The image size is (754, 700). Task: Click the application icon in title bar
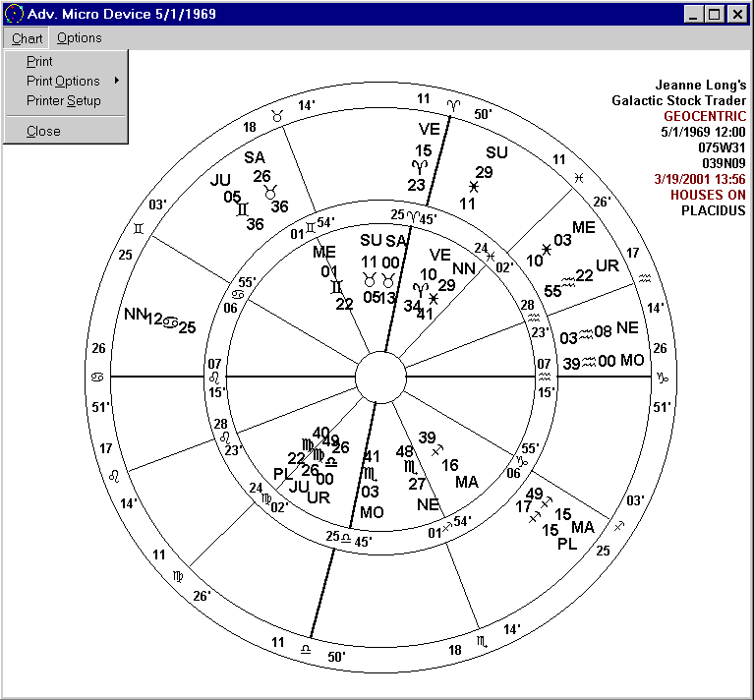[x=14, y=14]
